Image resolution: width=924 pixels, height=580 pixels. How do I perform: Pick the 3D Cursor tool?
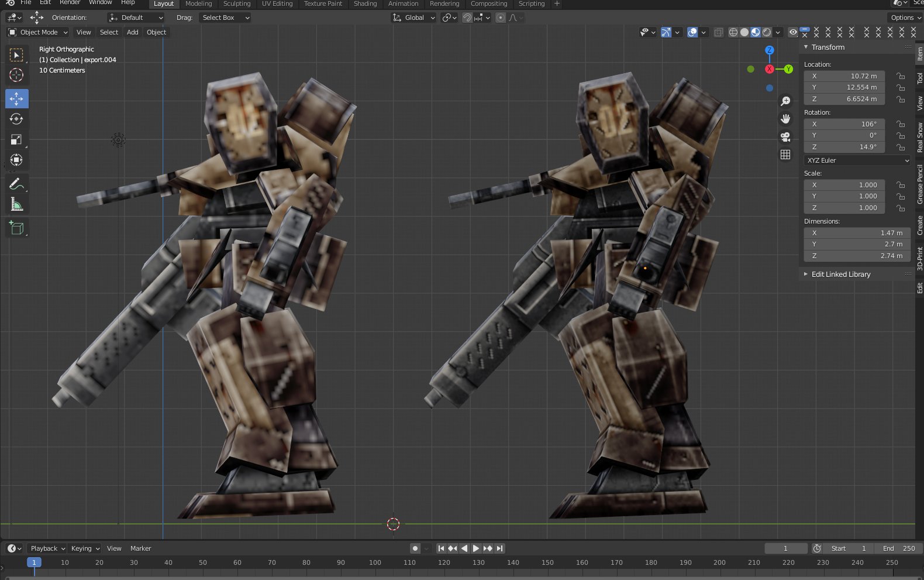tap(16, 75)
